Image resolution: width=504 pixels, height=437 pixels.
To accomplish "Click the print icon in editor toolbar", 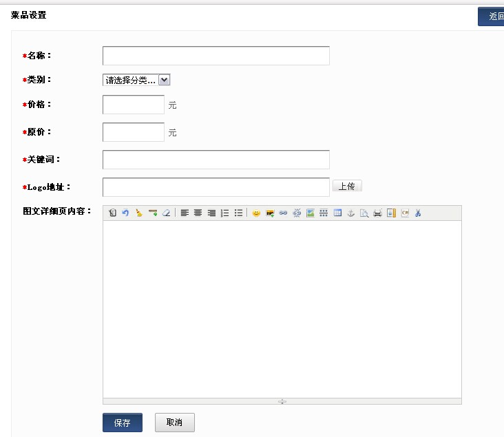I will [x=377, y=213].
